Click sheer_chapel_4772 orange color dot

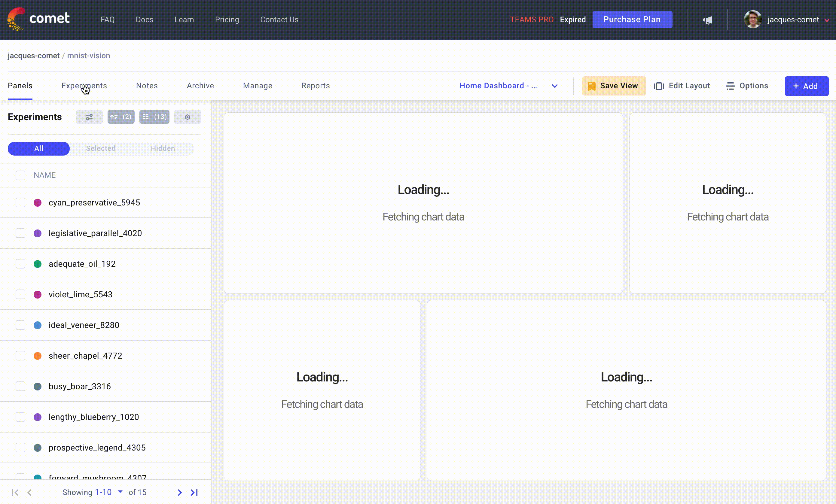point(38,356)
